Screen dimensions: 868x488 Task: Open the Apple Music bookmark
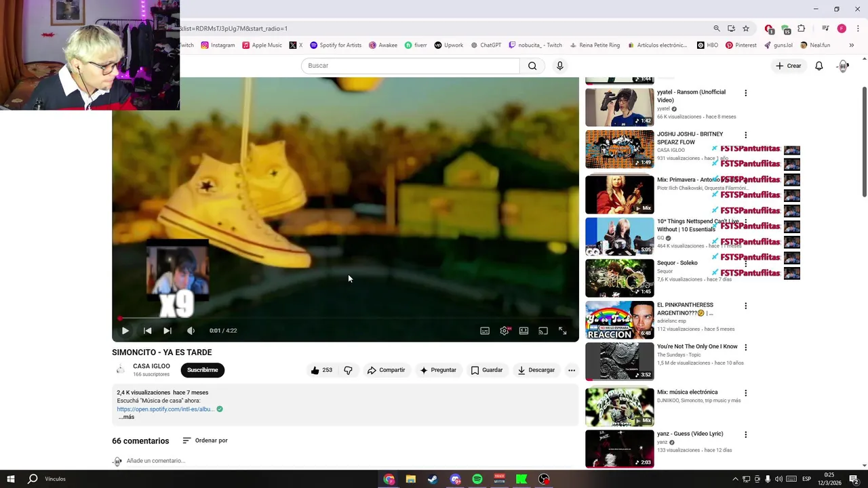point(262,45)
